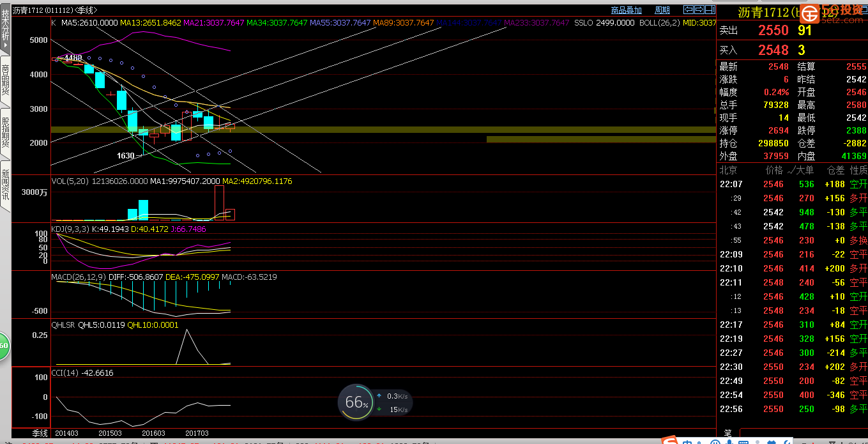Viewport: 868px width, 444px height.
Task: Click the QHLSR spike peak
Action: pyautogui.click(x=187, y=330)
